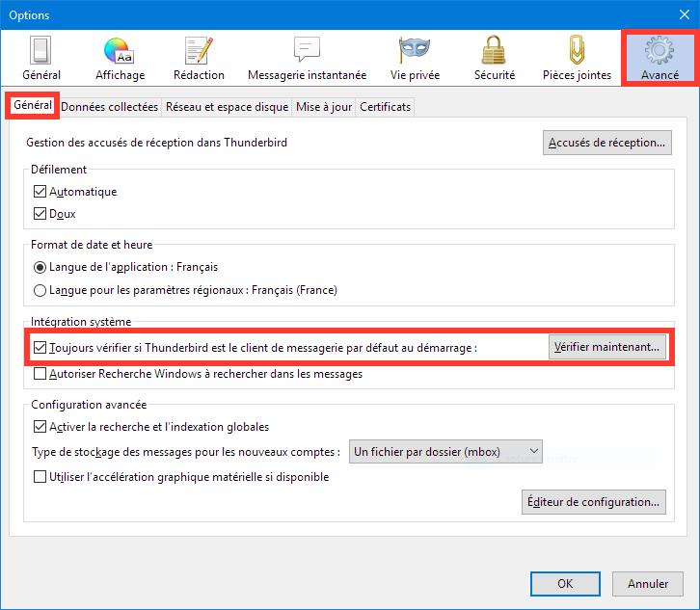Toggle Activer la recherche et l'indexation globales
Viewport: 700px width, 610px height.
(x=40, y=427)
